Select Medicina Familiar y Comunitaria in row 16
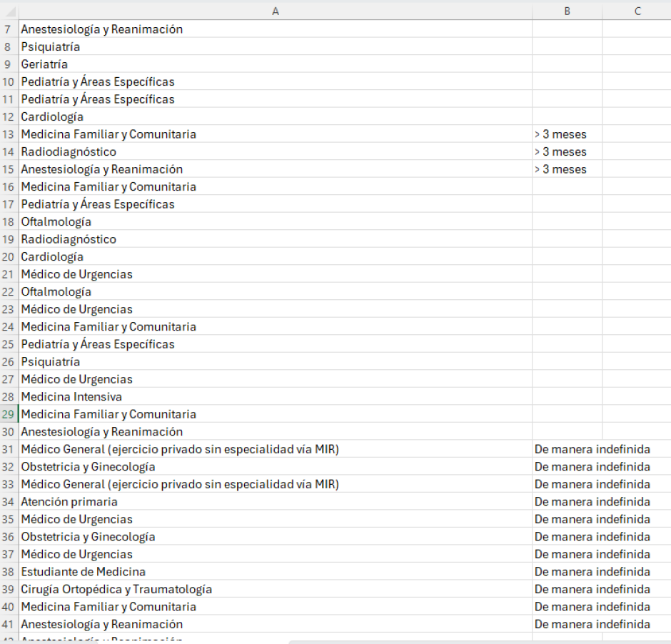The height and width of the screenshot is (644, 671). click(x=275, y=187)
